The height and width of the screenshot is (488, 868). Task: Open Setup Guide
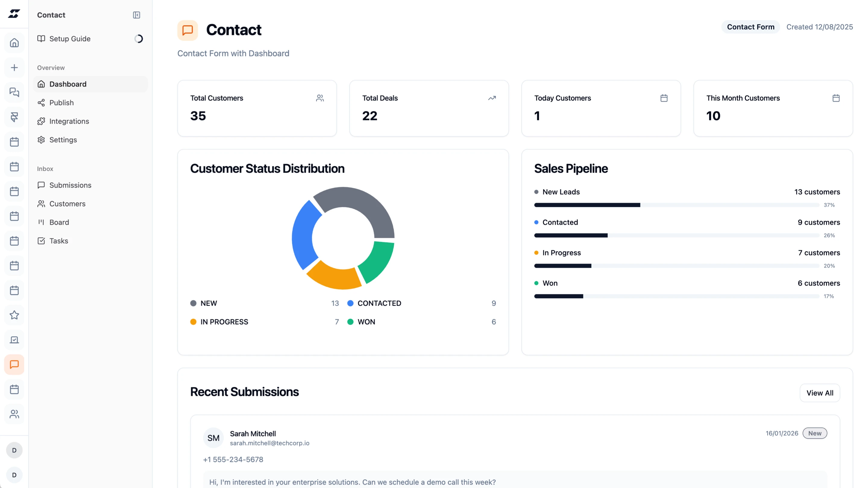(70, 39)
